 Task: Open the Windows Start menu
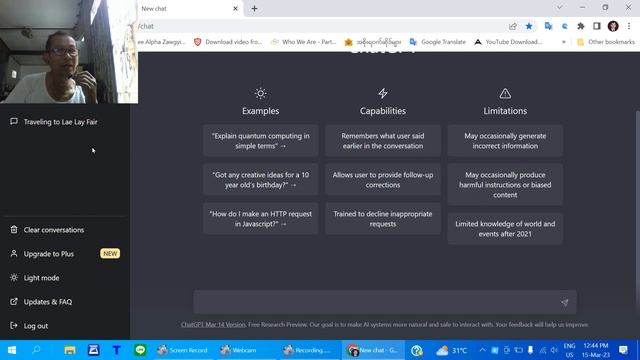pyautogui.click(x=12, y=350)
